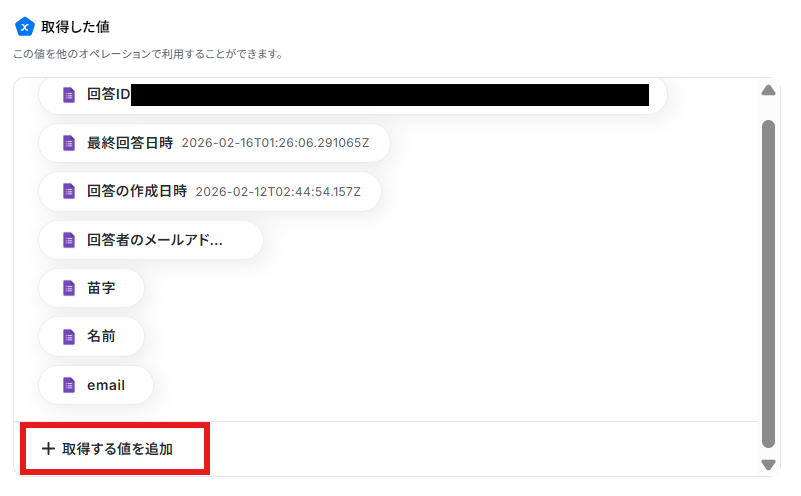The image size is (801, 496).
Task: Select the 回答者のメールアド… value chip
Action: (x=151, y=240)
